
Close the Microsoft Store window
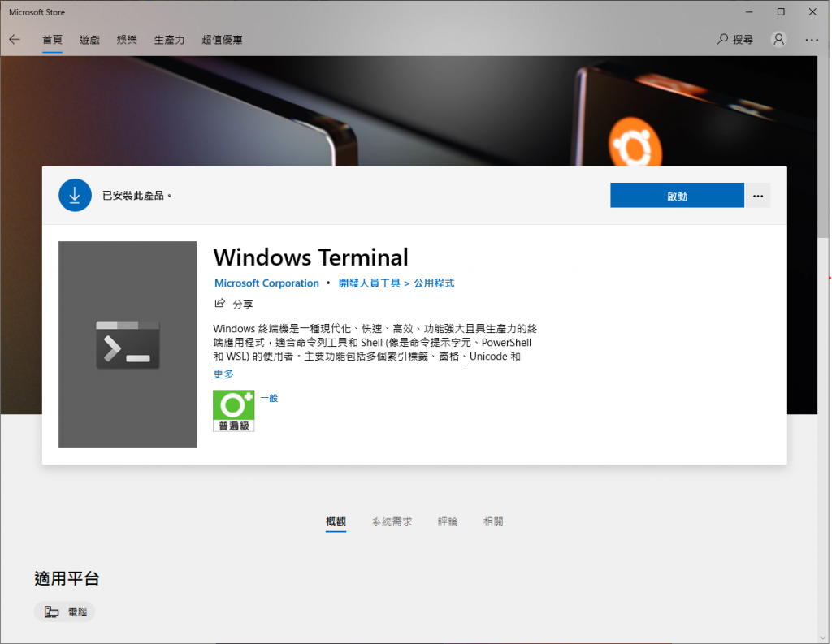click(812, 11)
